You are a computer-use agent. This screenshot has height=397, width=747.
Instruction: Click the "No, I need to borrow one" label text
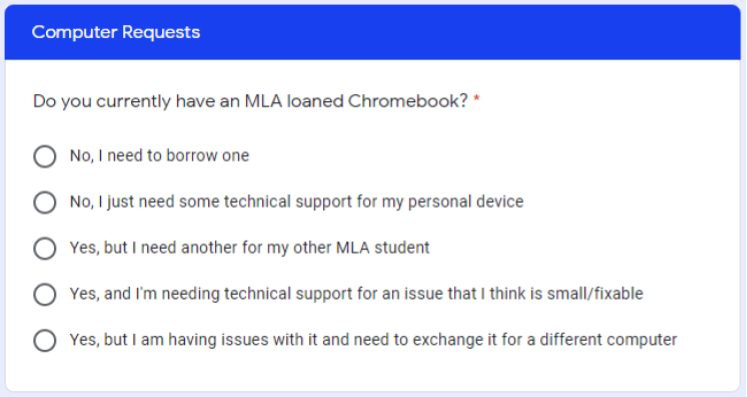click(x=160, y=156)
